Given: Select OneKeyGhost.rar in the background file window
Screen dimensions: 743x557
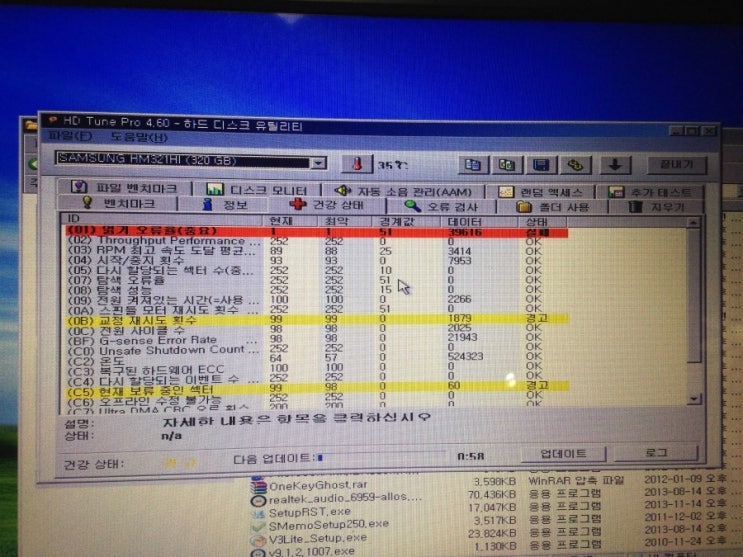Looking at the screenshot, I should 317,486.
